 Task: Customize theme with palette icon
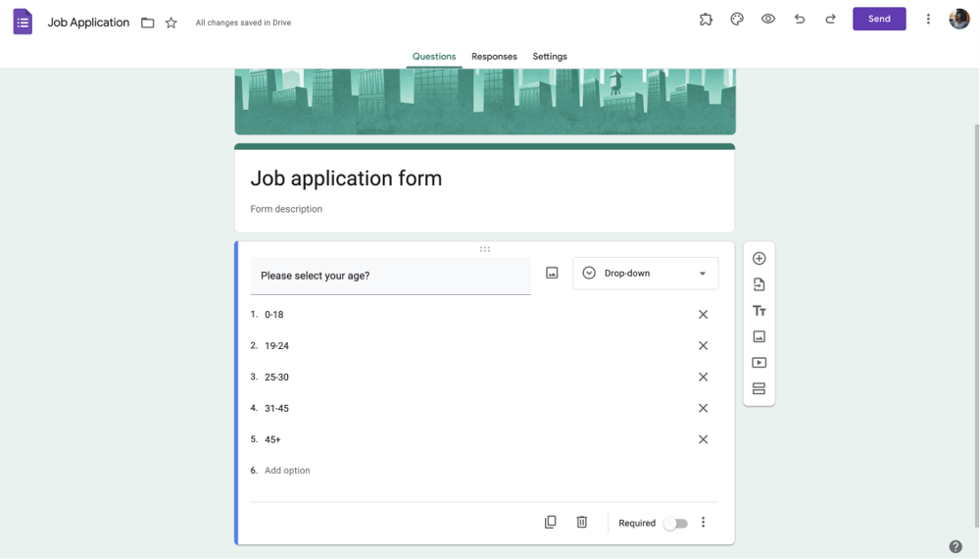[737, 20]
